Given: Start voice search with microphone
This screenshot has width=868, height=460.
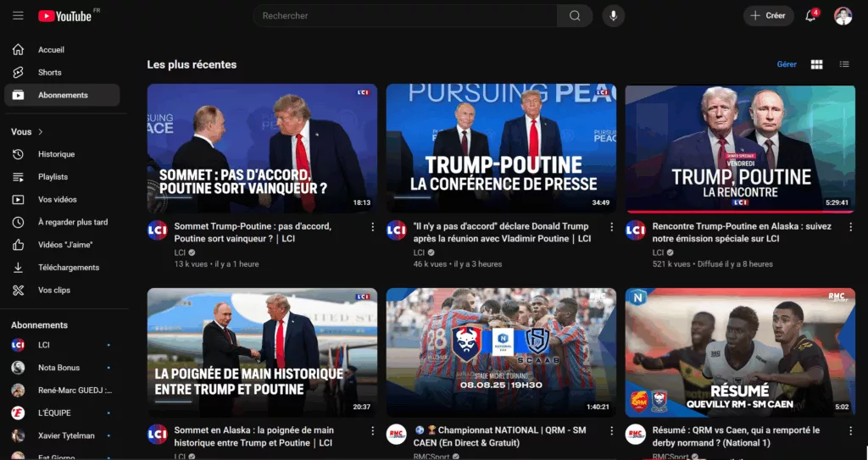Looking at the screenshot, I should tap(614, 15).
